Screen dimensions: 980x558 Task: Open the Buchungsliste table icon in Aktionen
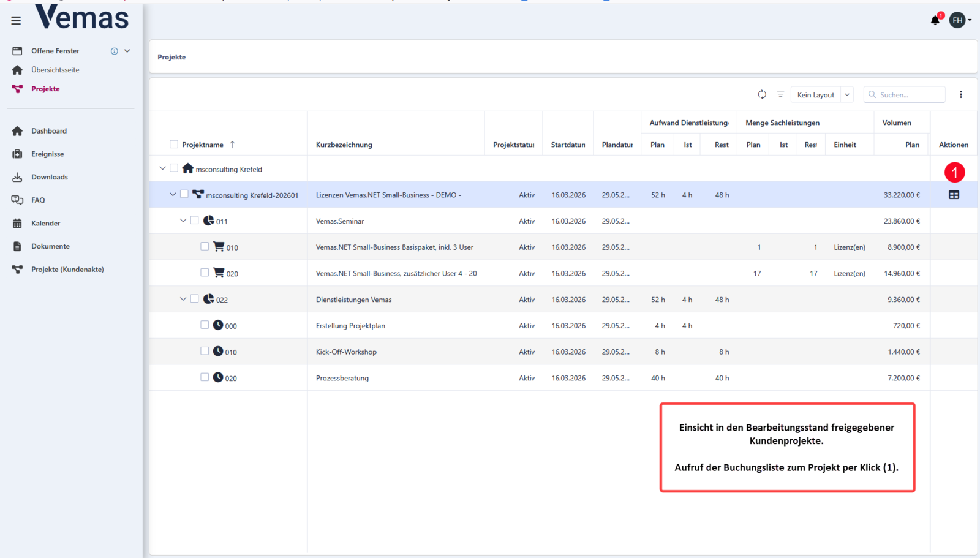[x=954, y=195]
